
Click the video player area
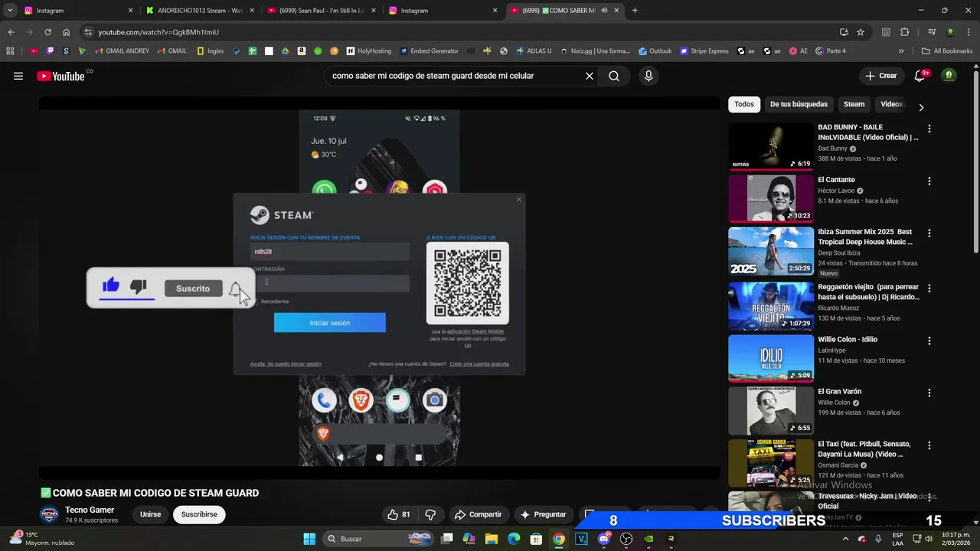point(379,288)
